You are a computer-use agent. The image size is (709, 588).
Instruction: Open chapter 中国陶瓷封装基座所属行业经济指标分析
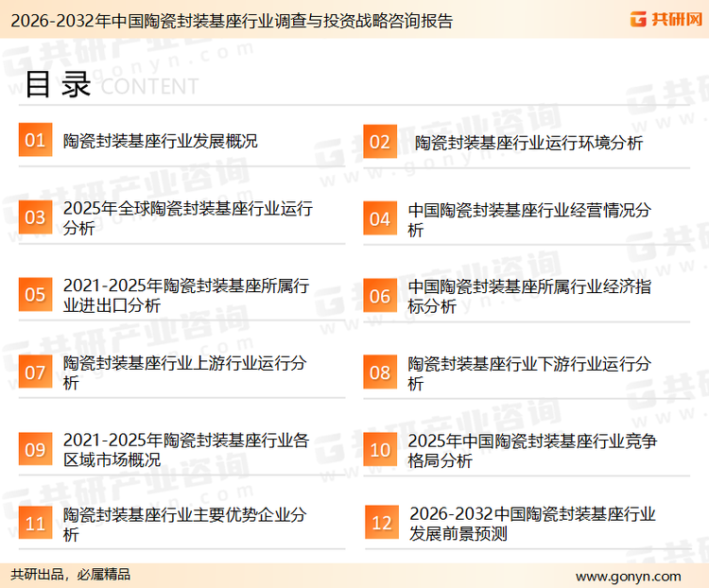point(529,297)
